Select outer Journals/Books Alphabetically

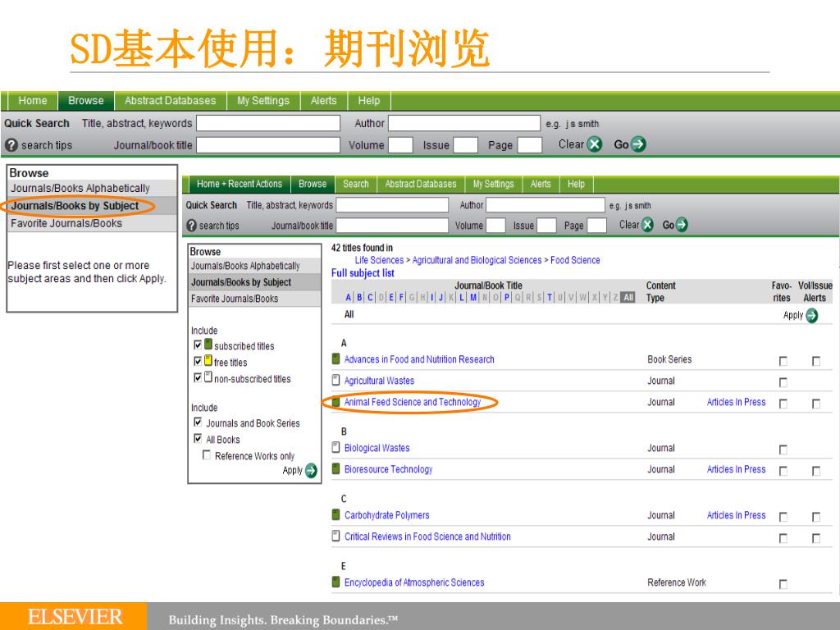(80, 188)
